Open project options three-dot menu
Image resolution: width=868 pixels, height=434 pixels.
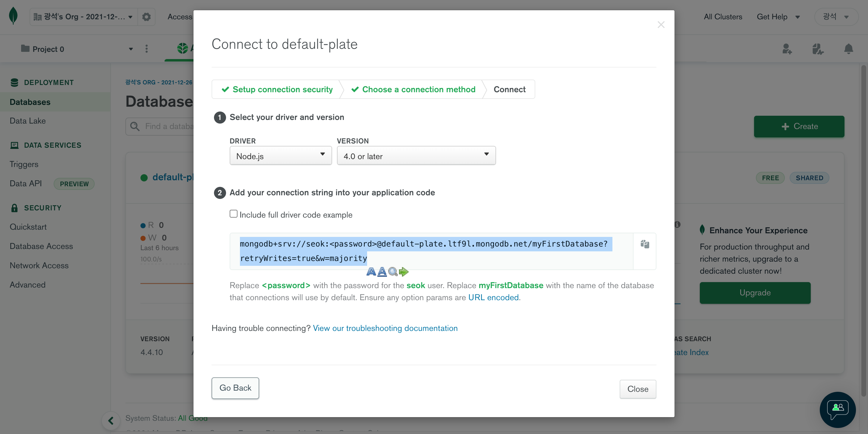coord(146,49)
